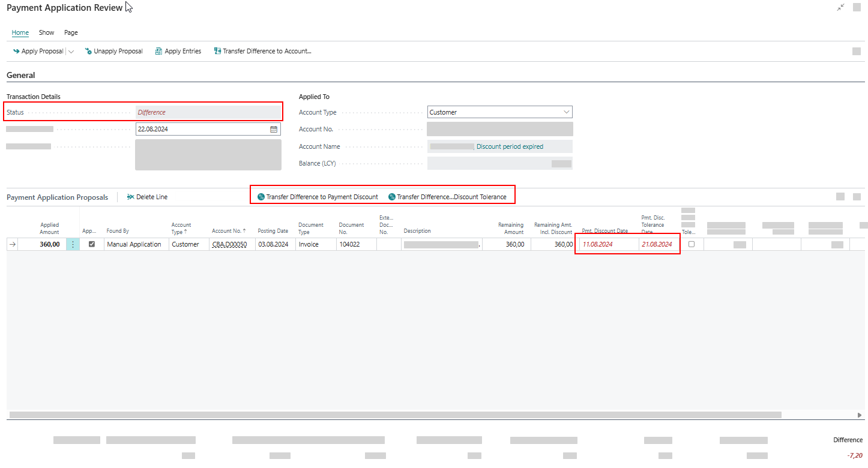This screenshot has width=868, height=468.
Task: Click the Apply Proposal action
Action: point(38,52)
